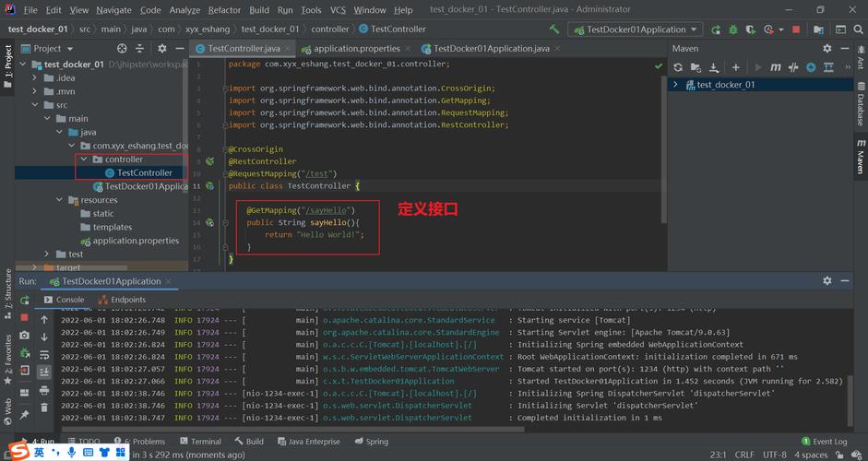Click the Rerun icon in top toolbar
The height and width of the screenshot is (461, 868).
(716, 30)
